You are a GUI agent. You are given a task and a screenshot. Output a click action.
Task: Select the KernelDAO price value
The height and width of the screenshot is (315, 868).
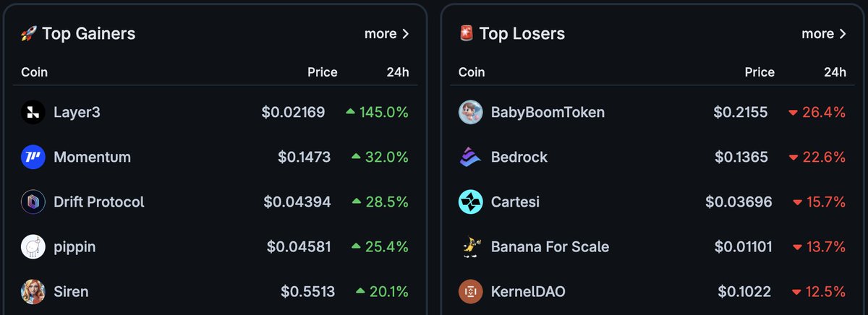pos(744,292)
